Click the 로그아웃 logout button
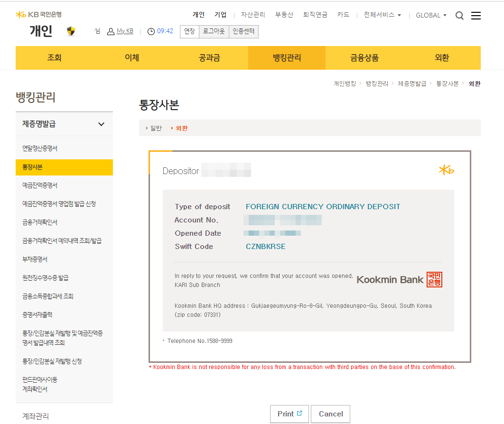 214,31
